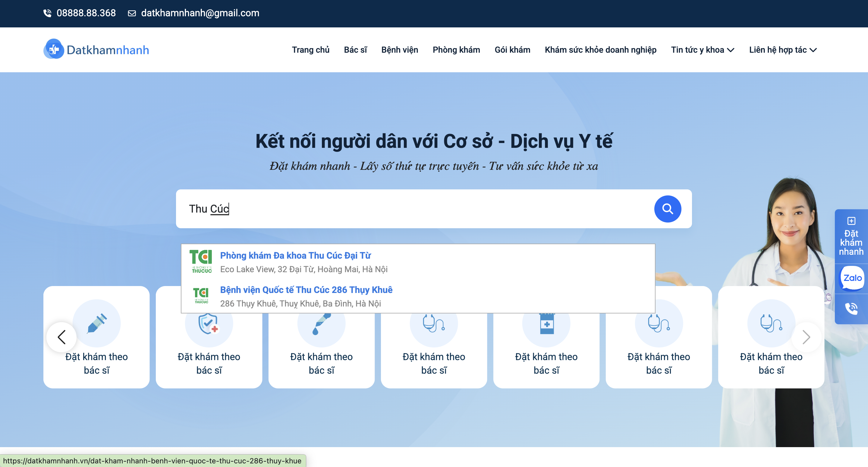Open the Trang chủ menu item
Viewport: 868px width, 467px height.
311,49
